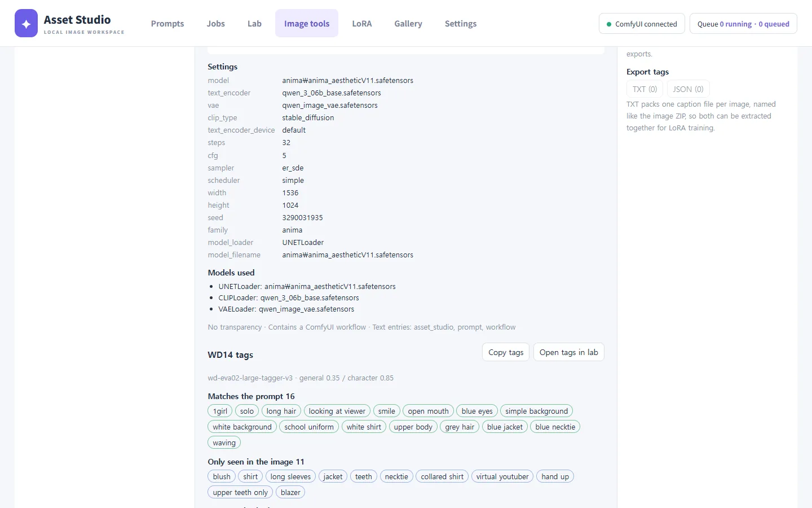Open the Settings tab

pyautogui.click(x=461, y=23)
